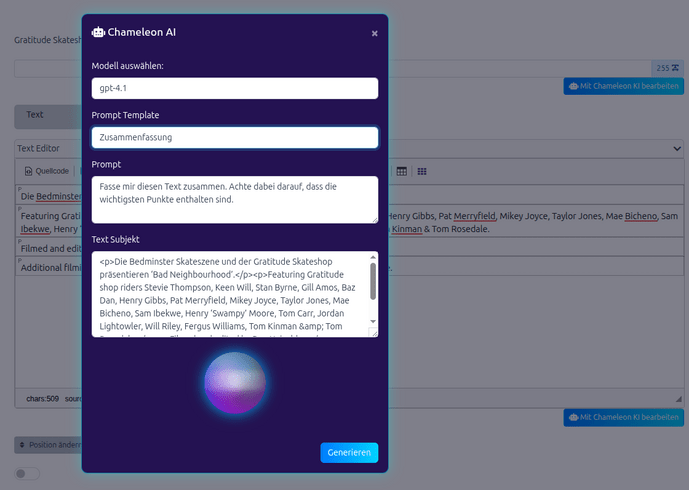Click into the Prompt text area
This screenshot has height=490, width=689.
(x=234, y=199)
